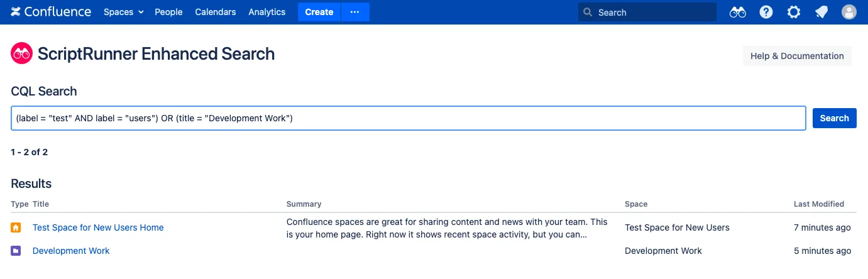
Task: Open the Calendars menu item
Action: click(x=216, y=12)
